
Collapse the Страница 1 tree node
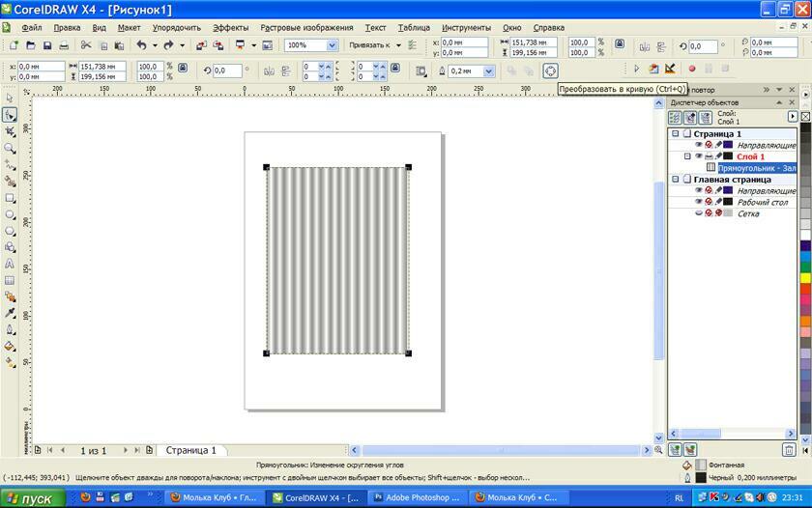pyautogui.click(x=676, y=134)
